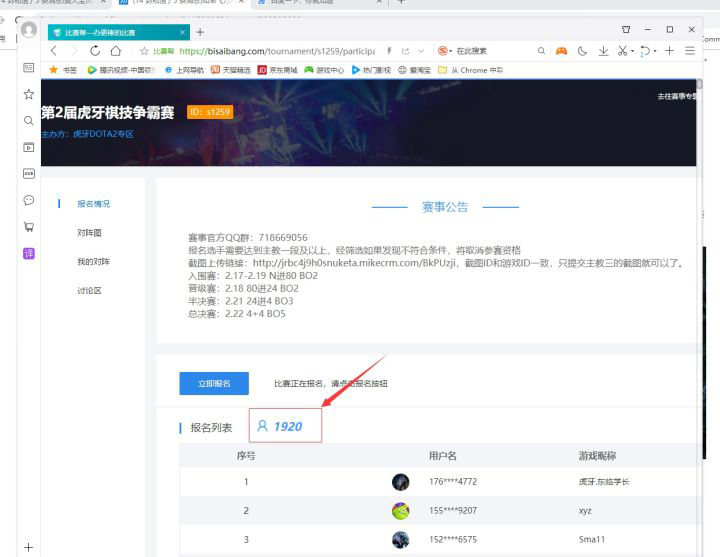
Task: Click the gamepad icon in the toolbar
Action: click(x=562, y=50)
